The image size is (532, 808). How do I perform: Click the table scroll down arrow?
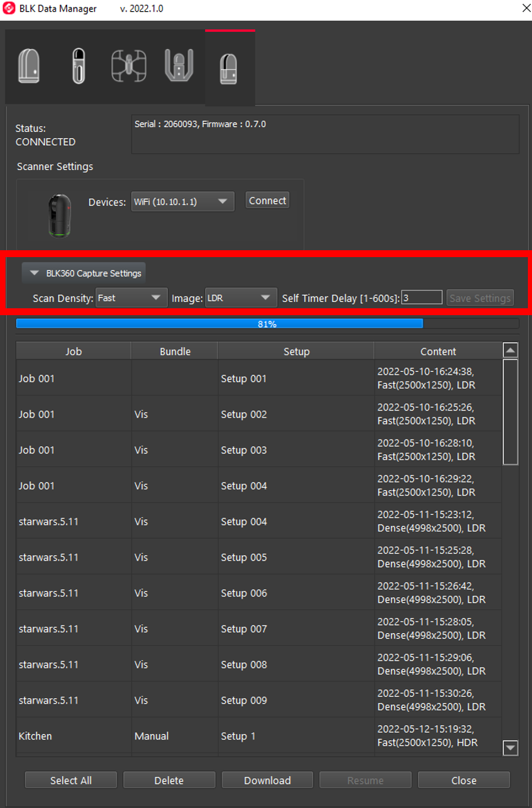511,747
